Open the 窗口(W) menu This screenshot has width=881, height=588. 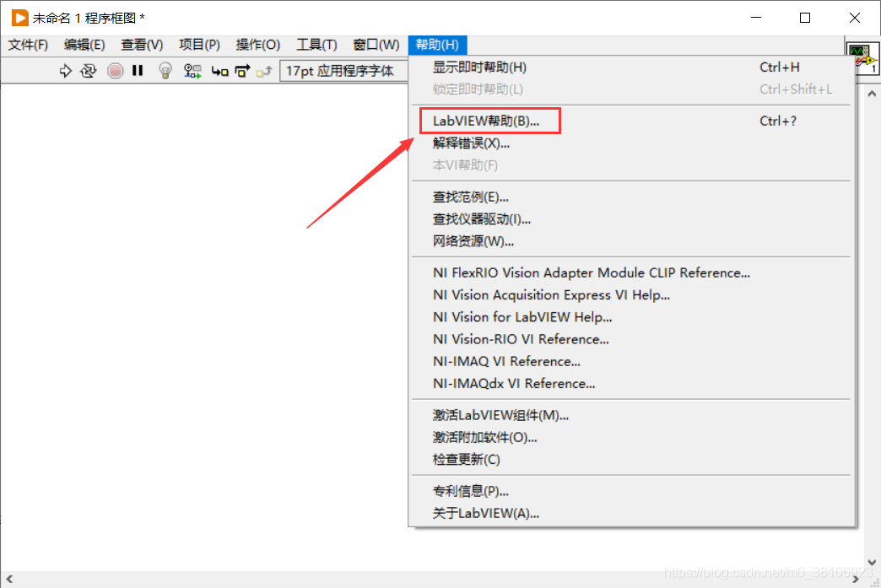[376, 45]
